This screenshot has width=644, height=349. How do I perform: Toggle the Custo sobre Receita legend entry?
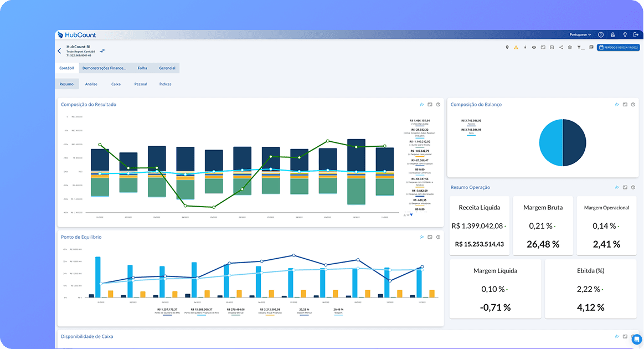click(x=419, y=143)
